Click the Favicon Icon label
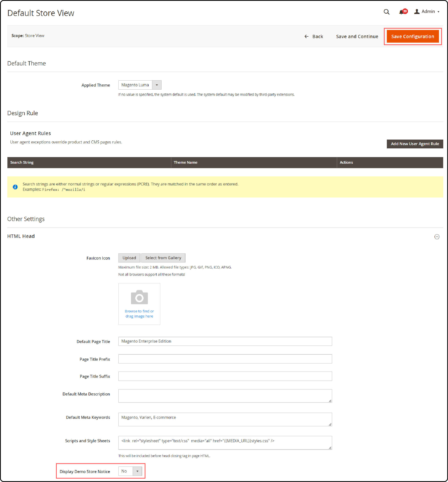This screenshot has height=482, width=448. [x=98, y=258]
